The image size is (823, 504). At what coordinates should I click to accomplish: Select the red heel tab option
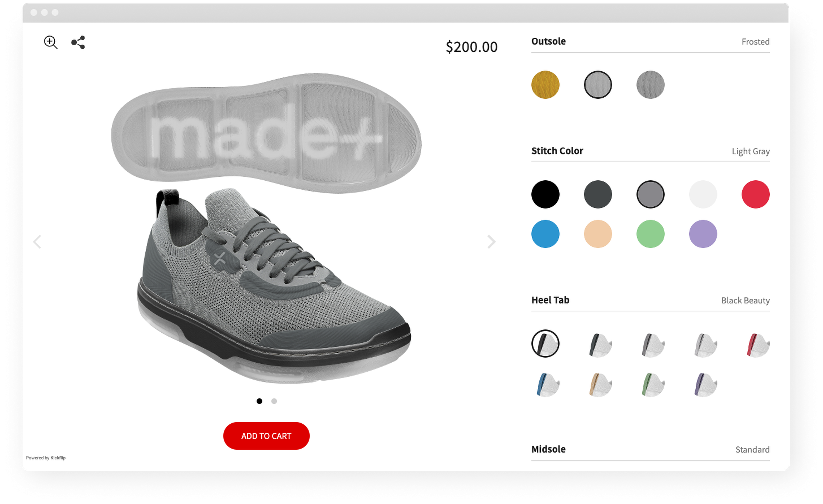[756, 344]
